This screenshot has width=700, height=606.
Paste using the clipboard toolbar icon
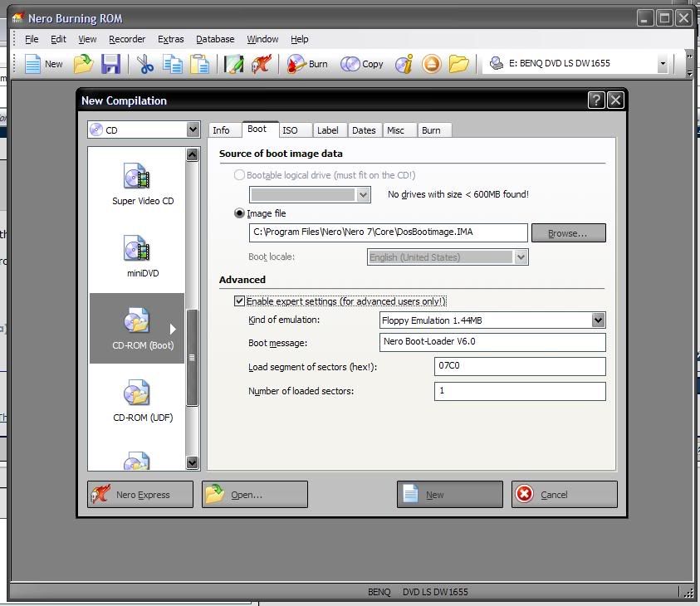tap(199, 64)
